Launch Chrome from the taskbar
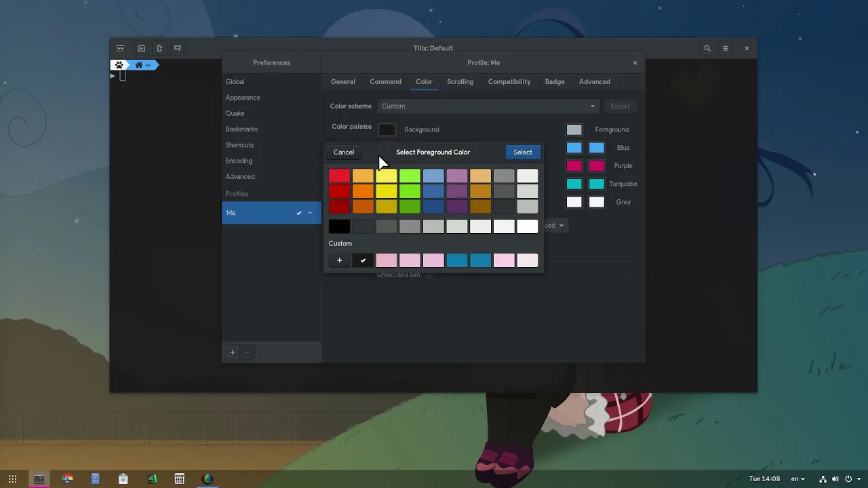Image resolution: width=868 pixels, height=488 pixels. click(x=67, y=479)
